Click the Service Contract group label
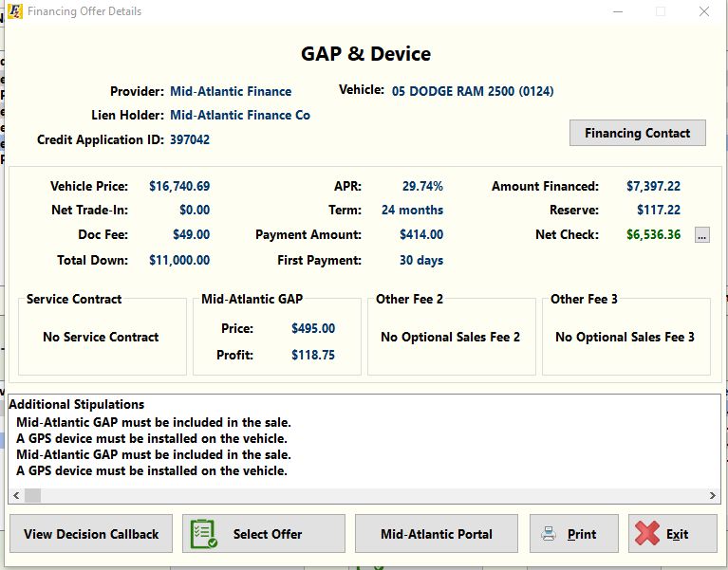The image size is (728, 570). [x=74, y=299]
